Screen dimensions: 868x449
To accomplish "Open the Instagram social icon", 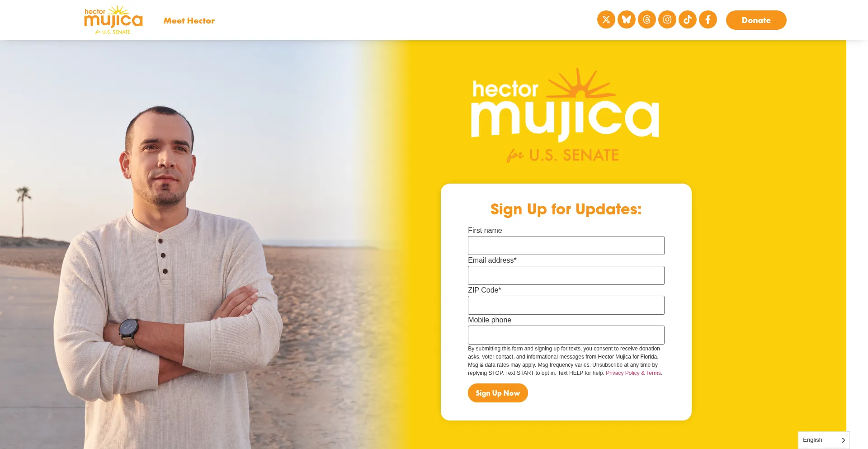I will click(x=667, y=19).
